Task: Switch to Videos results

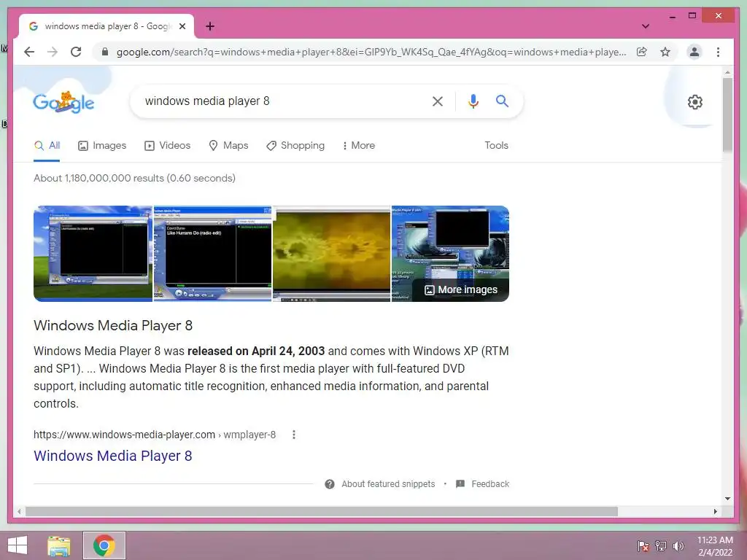Action: [167, 146]
